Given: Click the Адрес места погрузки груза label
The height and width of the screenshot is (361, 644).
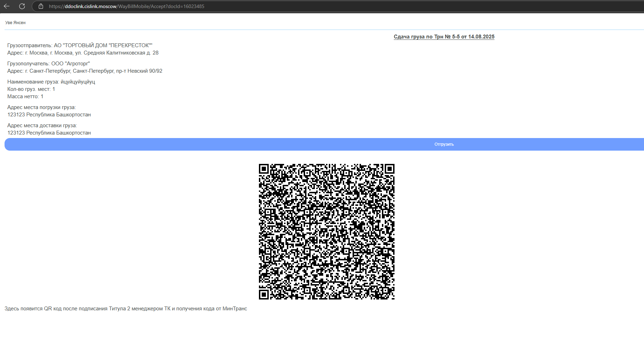Looking at the screenshot, I should [x=42, y=107].
